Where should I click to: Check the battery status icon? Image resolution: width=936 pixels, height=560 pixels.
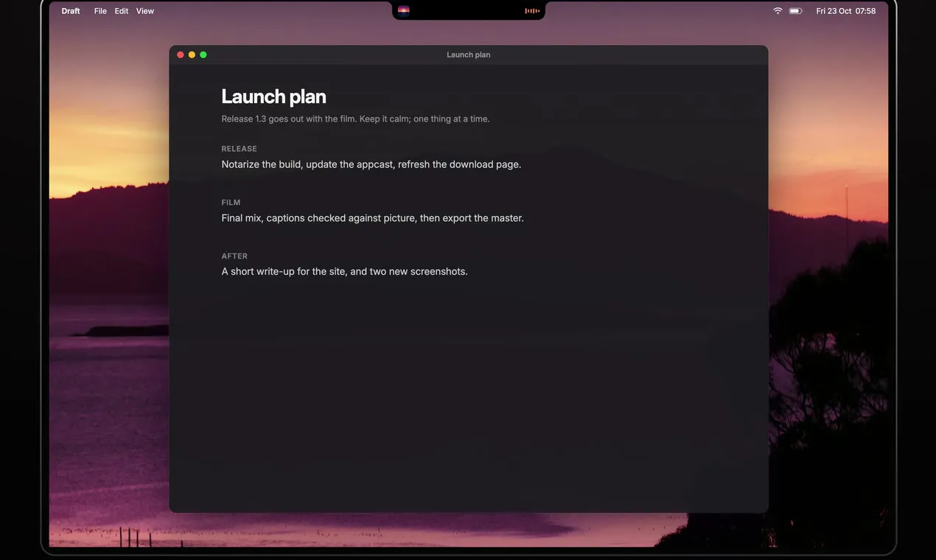tap(796, 11)
